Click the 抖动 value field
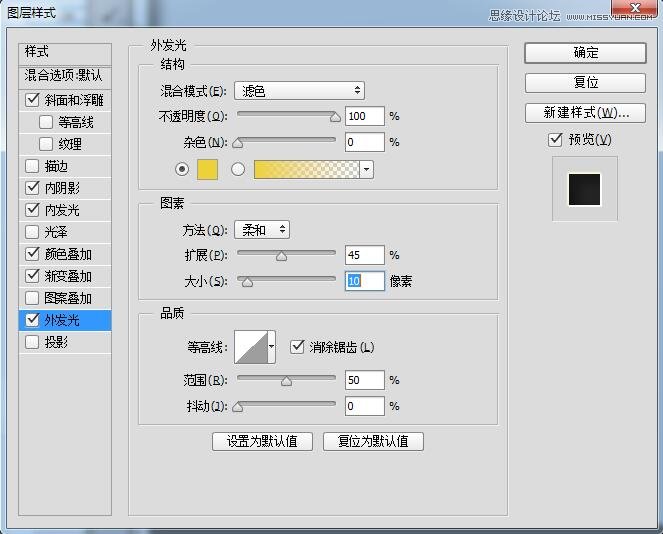The image size is (663, 534). (364, 406)
